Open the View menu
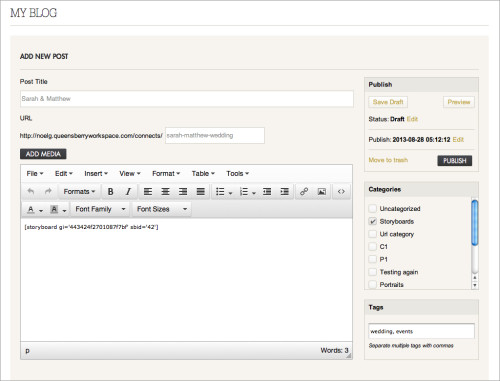This screenshot has width=500, height=381. pos(130,173)
